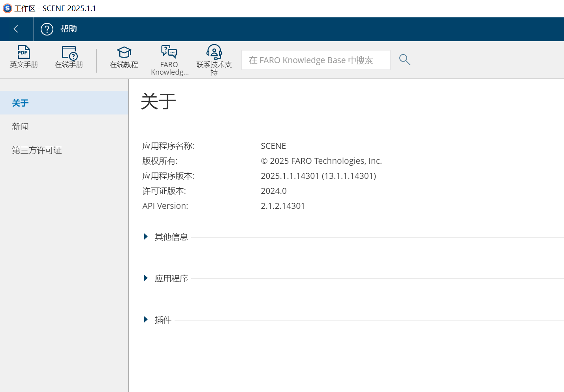Click inside the FARO Knowledge Base search box
564x392 pixels.
pyautogui.click(x=316, y=60)
